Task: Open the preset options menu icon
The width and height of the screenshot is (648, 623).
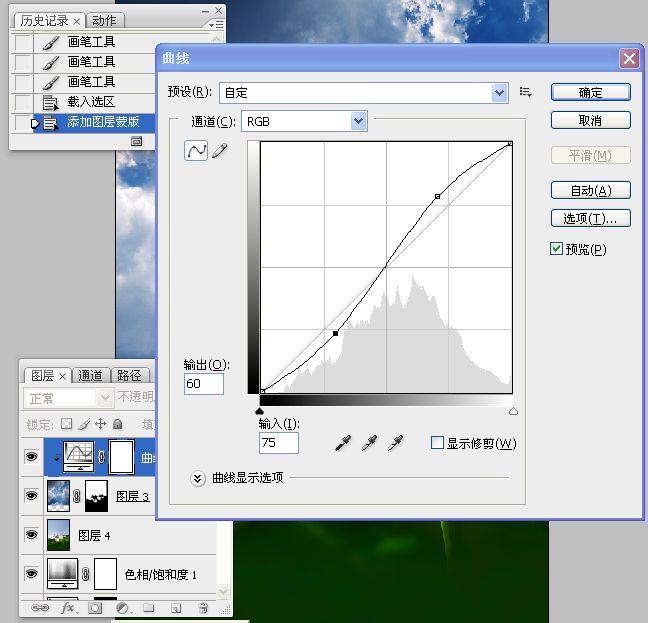Action: tap(525, 92)
